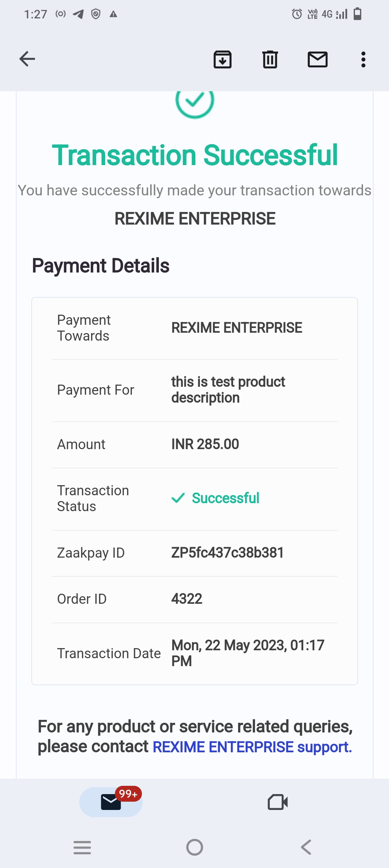Open REXIME ENTERPRISE support link
Screen dimensions: 389x868
[252, 747]
